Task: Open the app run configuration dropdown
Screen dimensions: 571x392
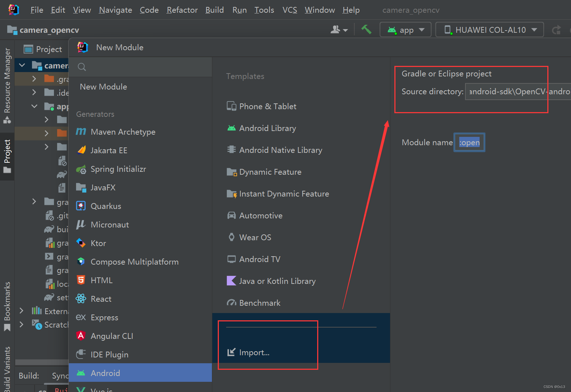Action: (x=406, y=30)
